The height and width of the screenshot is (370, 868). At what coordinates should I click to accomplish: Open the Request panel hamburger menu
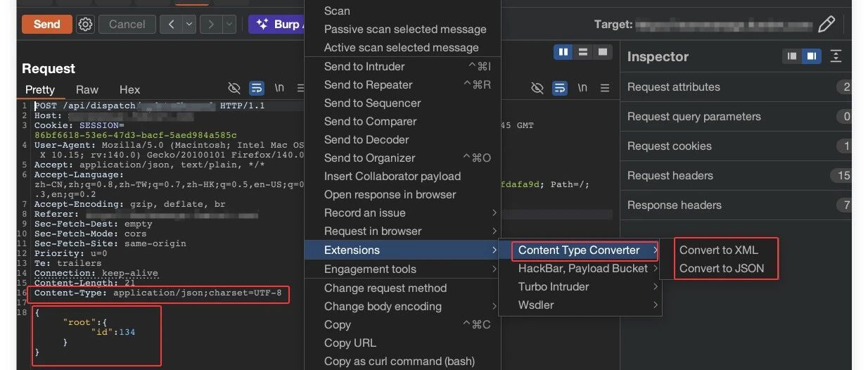tap(300, 88)
